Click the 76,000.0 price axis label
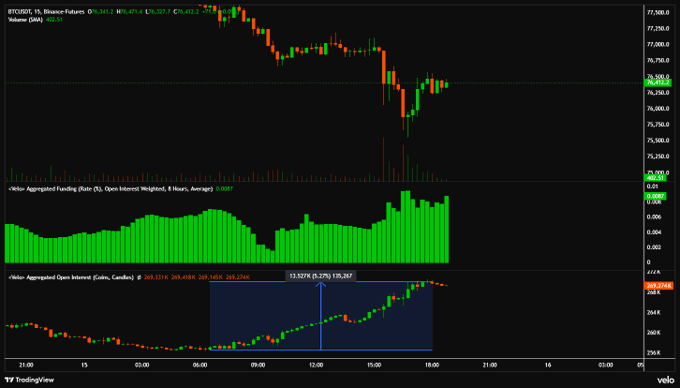 click(658, 109)
